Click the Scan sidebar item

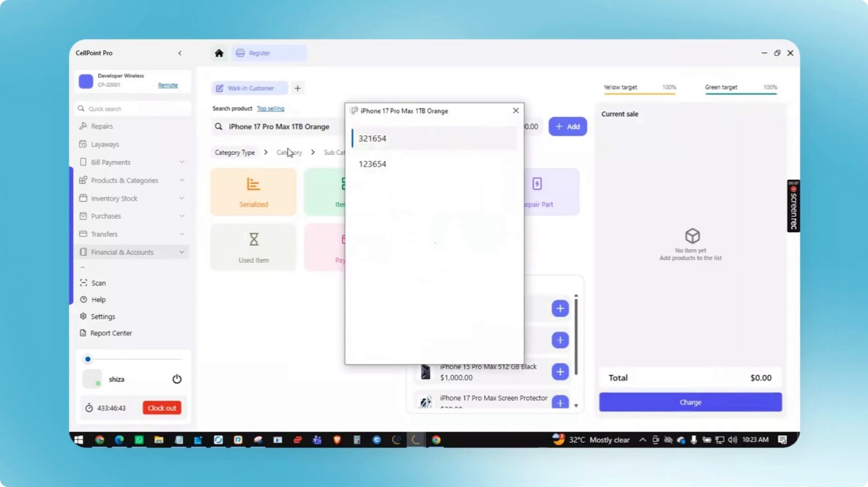coord(98,283)
